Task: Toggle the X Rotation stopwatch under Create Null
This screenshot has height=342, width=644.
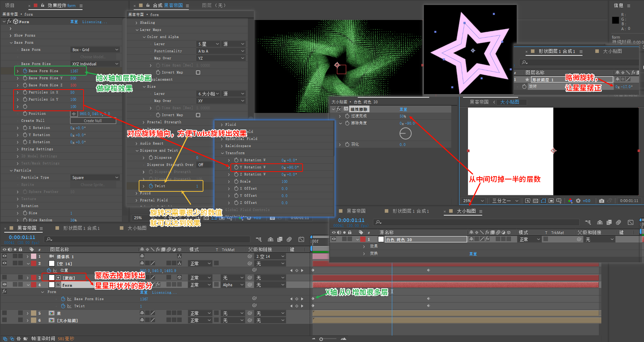Action: click(25, 128)
